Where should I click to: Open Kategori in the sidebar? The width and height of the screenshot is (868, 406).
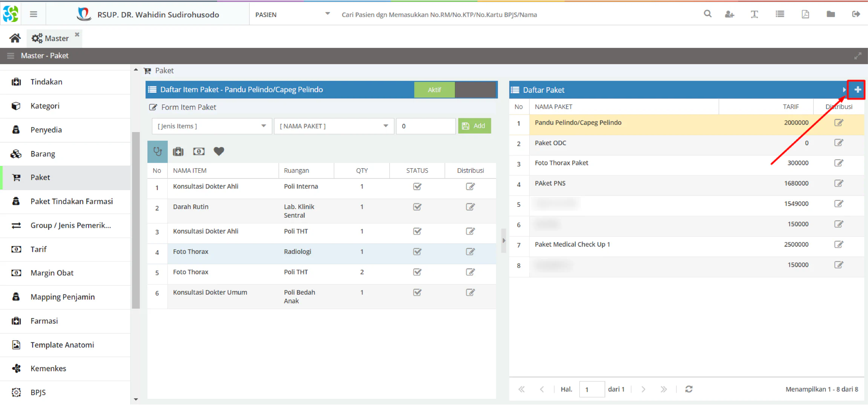coord(65,106)
